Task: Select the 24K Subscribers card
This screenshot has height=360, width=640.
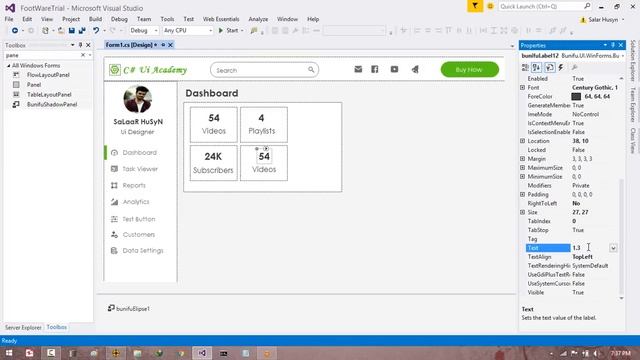Action: click(x=213, y=163)
